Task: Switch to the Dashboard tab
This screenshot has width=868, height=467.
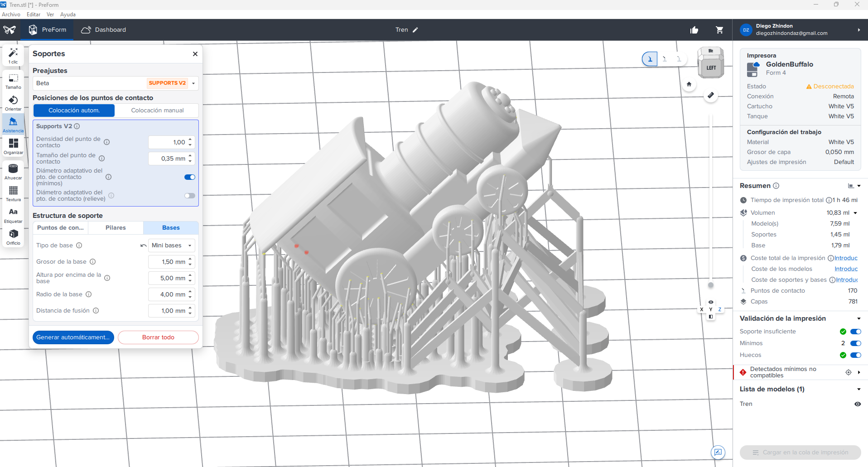Action: 104,30
